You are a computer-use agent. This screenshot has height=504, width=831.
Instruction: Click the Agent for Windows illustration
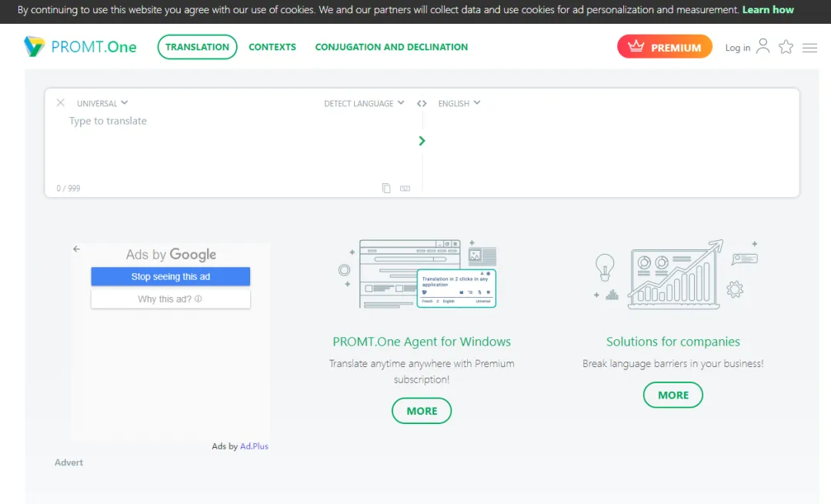(x=418, y=273)
